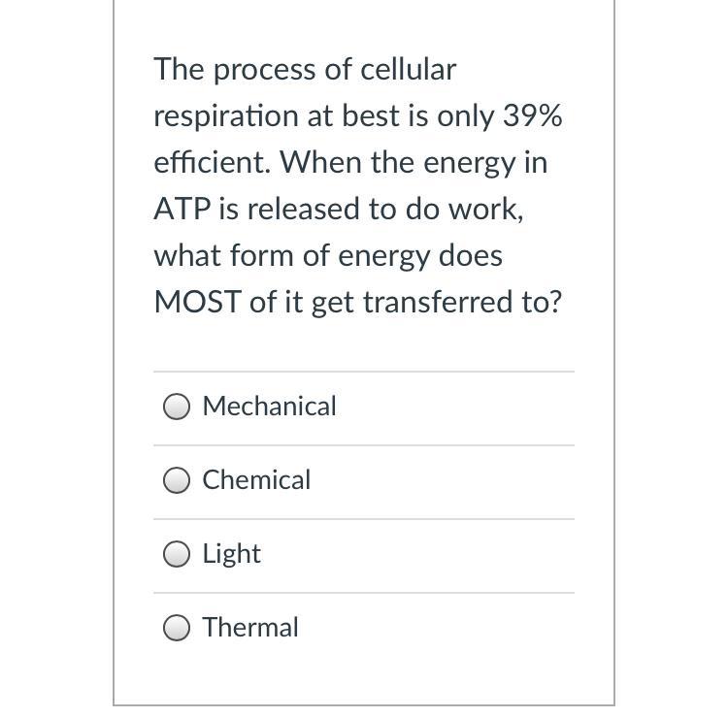Image resolution: width=728 pixels, height=718 pixels.
Task: Click the phrase 'released to do work,'
Action: coord(385,209)
